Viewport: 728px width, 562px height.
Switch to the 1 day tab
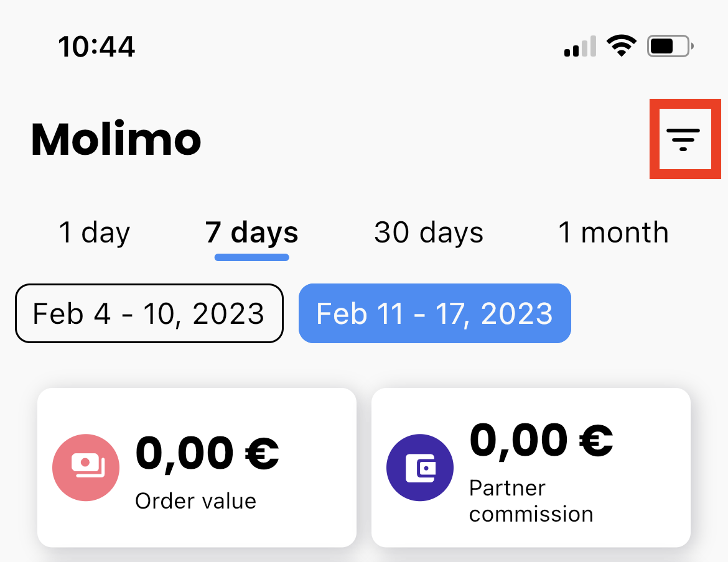94,233
